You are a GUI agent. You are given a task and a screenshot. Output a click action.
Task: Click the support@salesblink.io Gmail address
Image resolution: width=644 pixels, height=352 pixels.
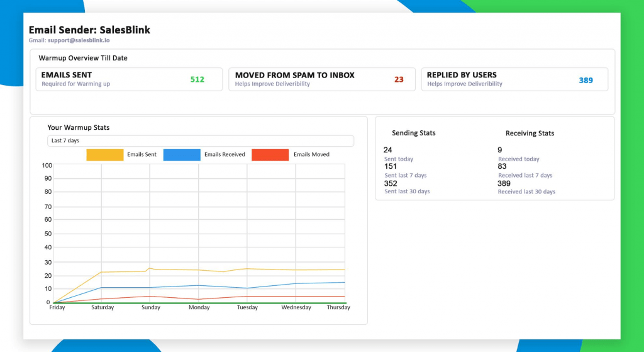click(x=79, y=40)
